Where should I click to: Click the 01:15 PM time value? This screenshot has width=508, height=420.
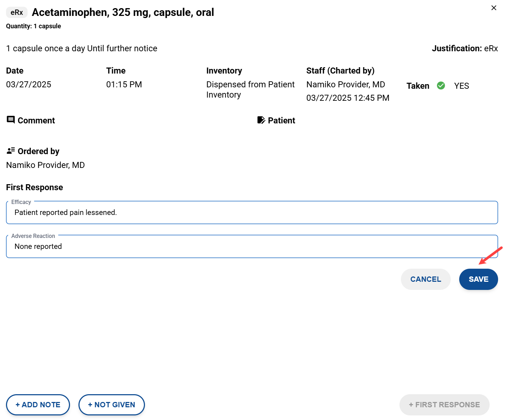tap(124, 84)
